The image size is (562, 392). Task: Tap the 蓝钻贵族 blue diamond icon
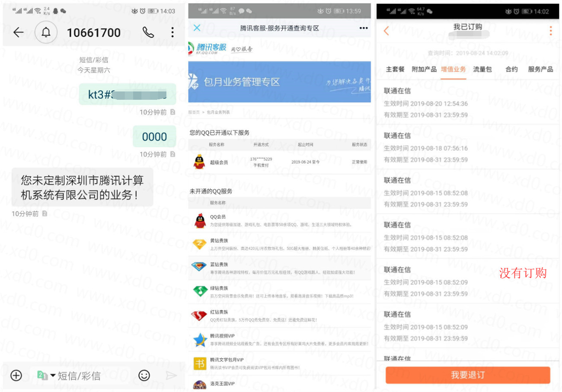click(199, 267)
